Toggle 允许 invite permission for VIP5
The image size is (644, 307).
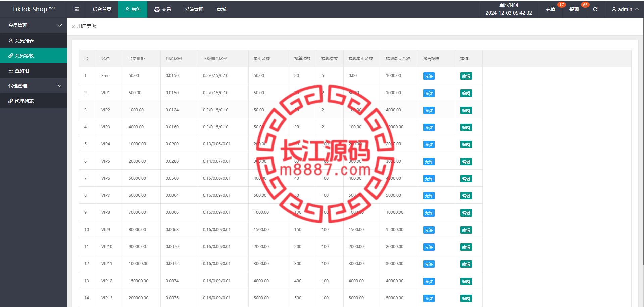429,162
